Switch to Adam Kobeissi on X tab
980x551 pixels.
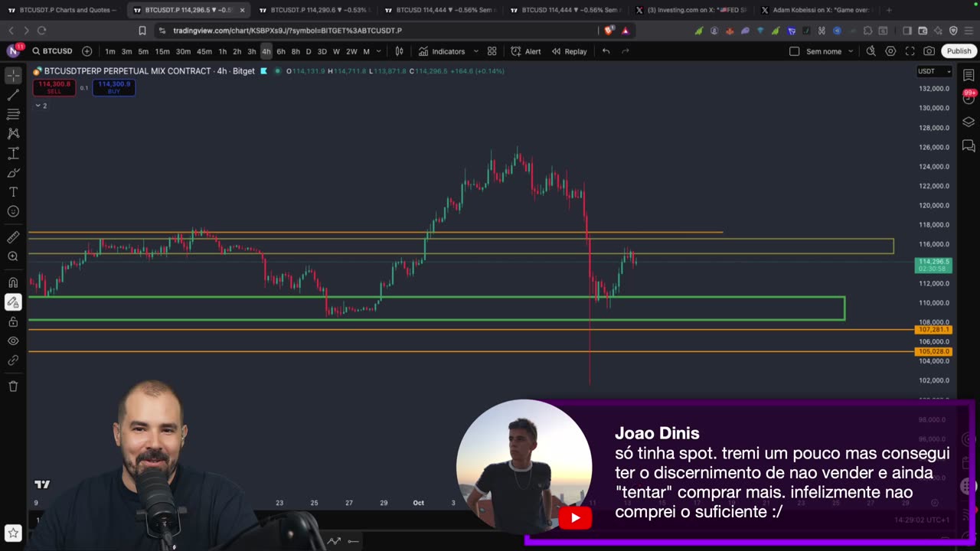click(x=816, y=10)
